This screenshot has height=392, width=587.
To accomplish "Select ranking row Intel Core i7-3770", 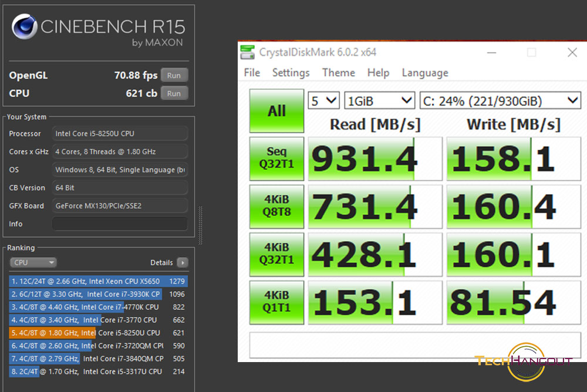I will coord(98,320).
